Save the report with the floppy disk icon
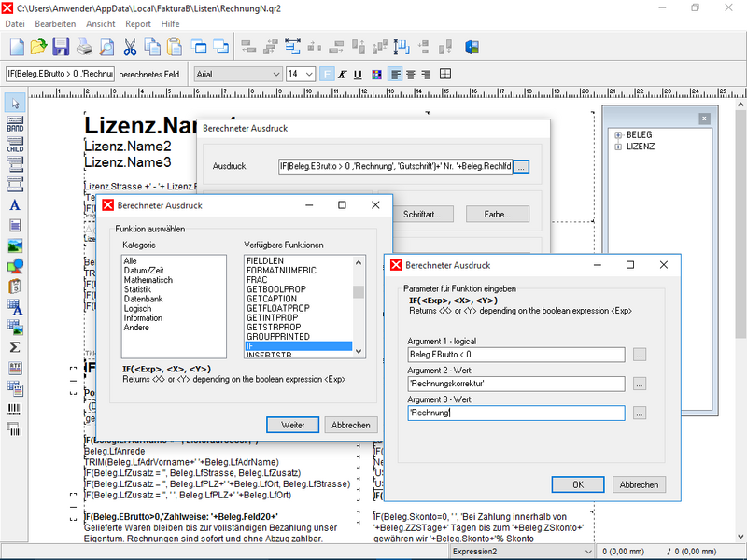This screenshot has height=560, width=747. 61,48
